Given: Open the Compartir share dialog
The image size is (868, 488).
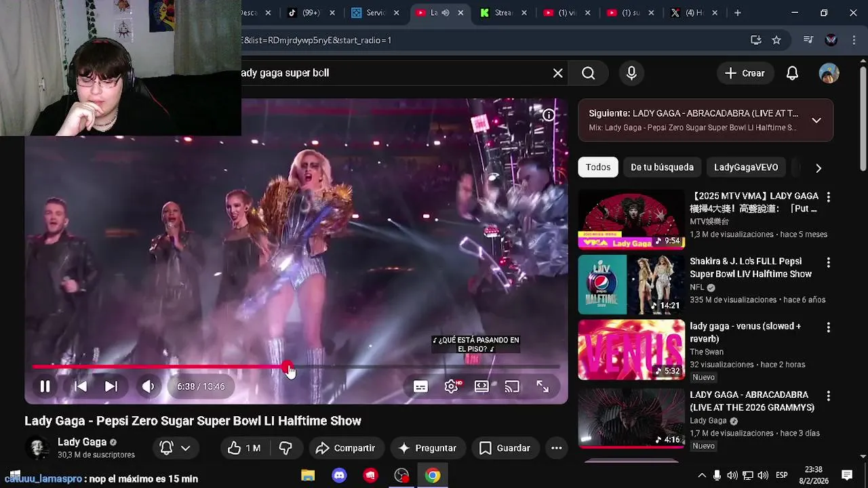Looking at the screenshot, I should (x=345, y=448).
